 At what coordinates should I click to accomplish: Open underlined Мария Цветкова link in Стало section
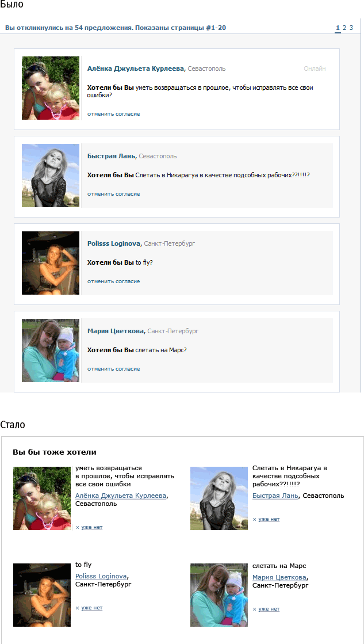[279, 577]
